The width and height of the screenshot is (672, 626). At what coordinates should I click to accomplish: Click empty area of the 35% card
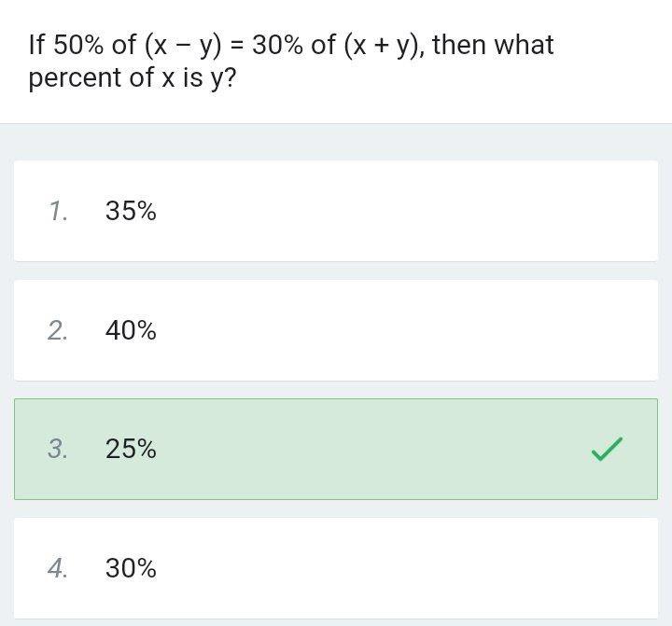(x=420, y=211)
